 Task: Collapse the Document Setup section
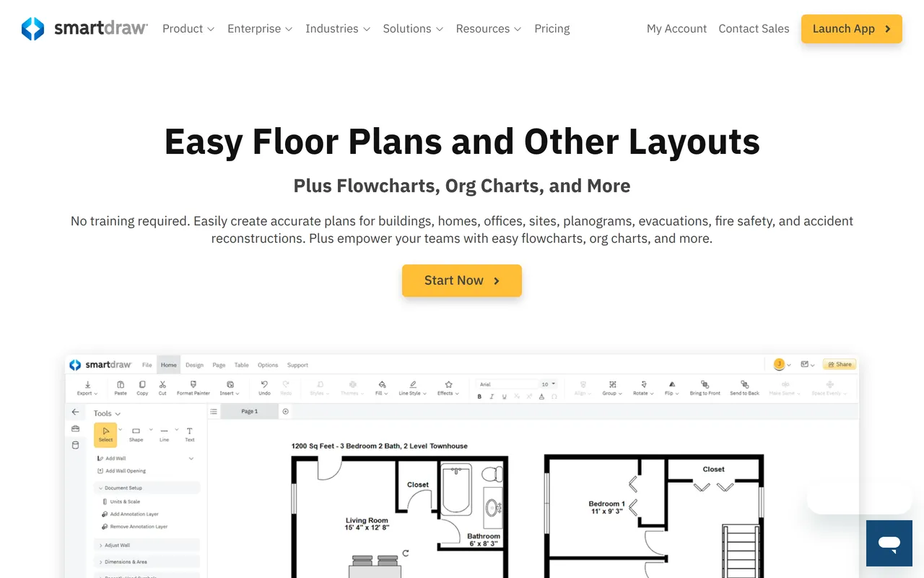[x=147, y=488]
